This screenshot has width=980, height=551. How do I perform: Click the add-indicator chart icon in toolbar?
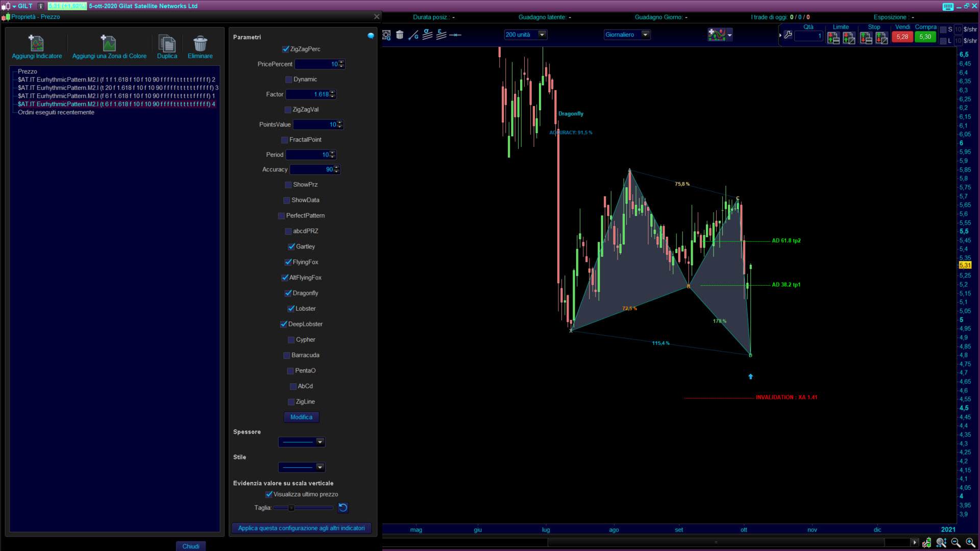717,35
